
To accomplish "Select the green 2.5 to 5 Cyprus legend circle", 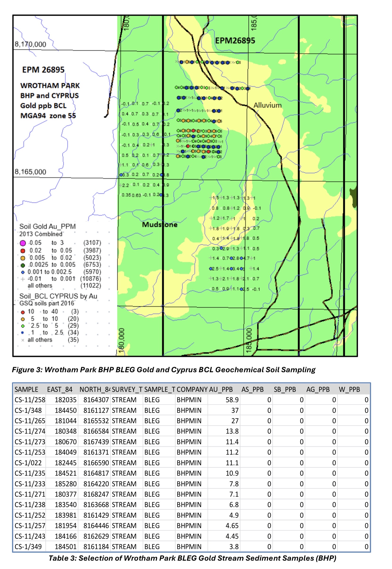I will pyautogui.click(x=23, y=326).
